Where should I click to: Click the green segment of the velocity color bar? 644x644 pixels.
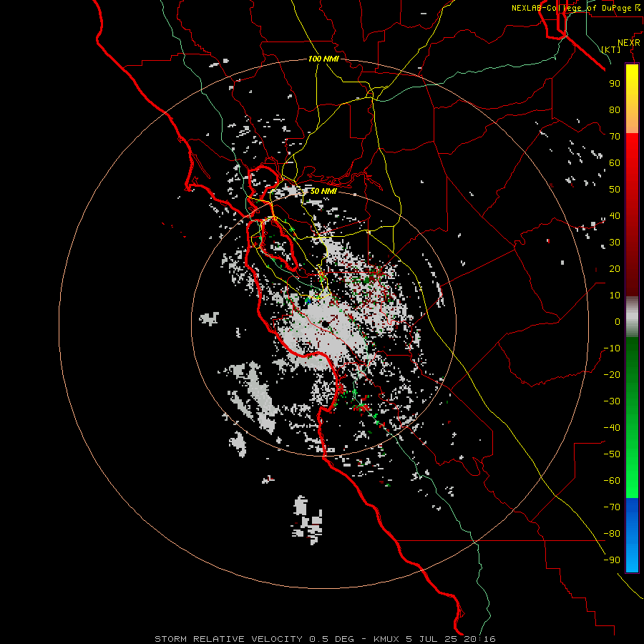coord(632,417)
